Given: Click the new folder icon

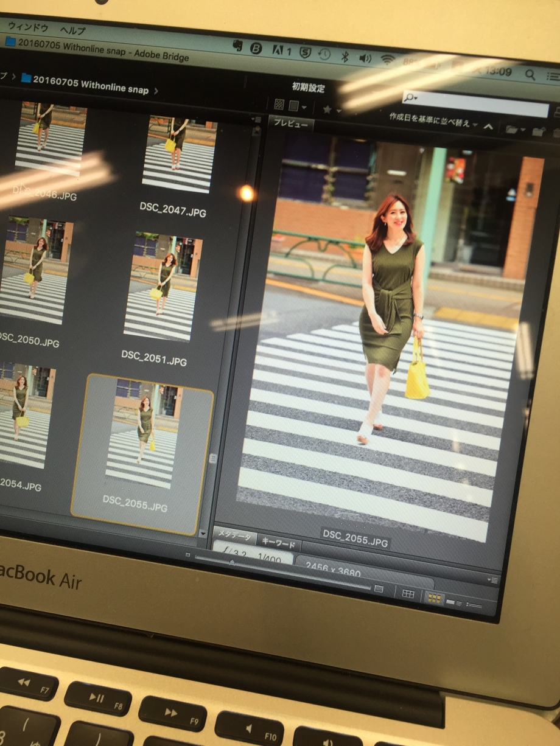Looking at the screenshot, I should tap(539, 131).
